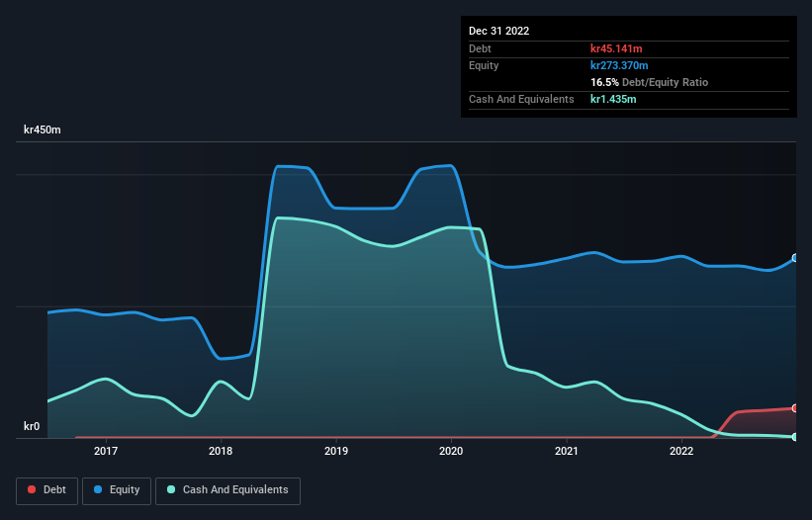Click the 2017 x-axis label

(x=106, y=451)
